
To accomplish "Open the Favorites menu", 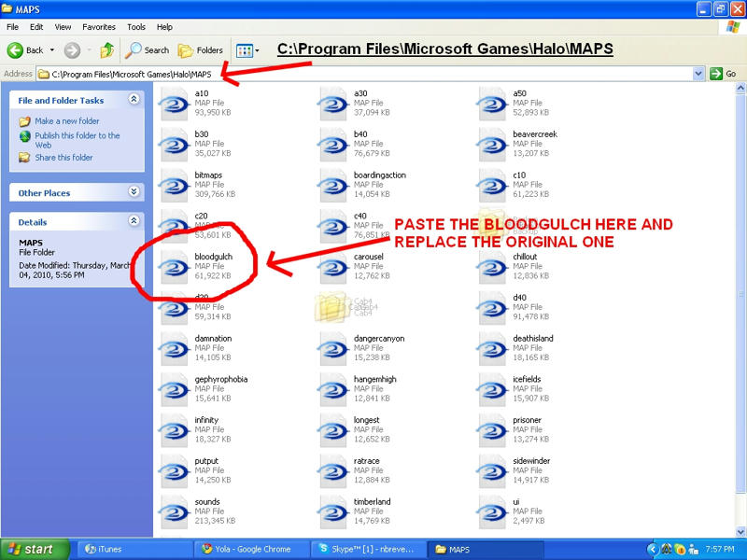I will [99, 27].
